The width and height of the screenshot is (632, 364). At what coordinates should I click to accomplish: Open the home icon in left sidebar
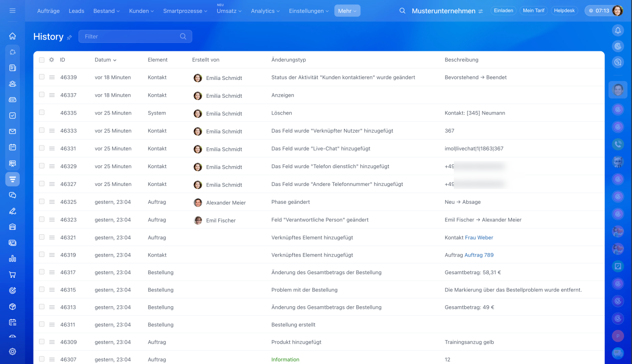(x=12, y=36)
